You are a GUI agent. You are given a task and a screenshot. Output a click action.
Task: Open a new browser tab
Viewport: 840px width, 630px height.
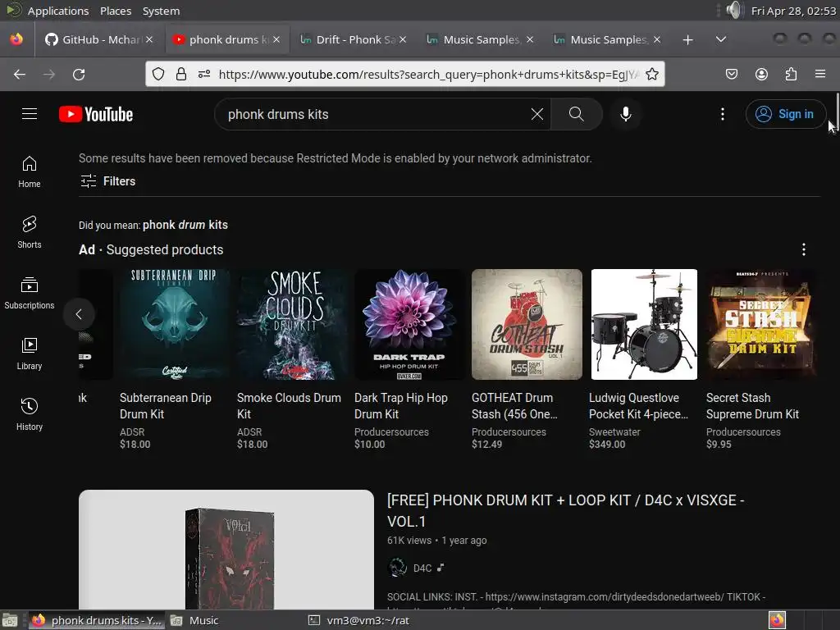coord(688,39)
